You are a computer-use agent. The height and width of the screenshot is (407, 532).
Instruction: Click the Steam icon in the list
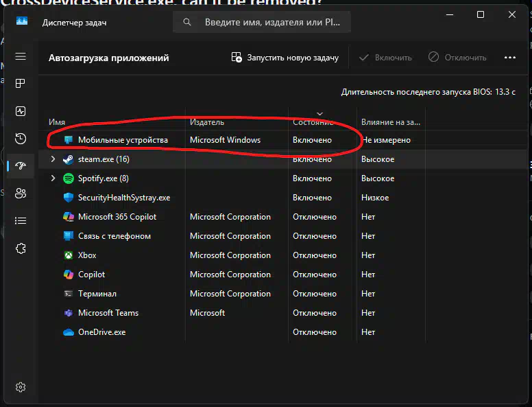(68, 159)
